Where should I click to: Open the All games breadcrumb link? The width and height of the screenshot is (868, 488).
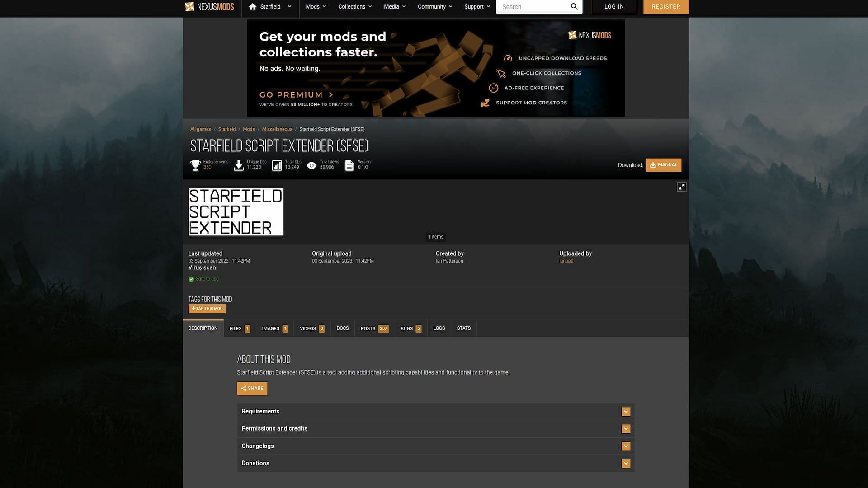(x=201, y=129)
